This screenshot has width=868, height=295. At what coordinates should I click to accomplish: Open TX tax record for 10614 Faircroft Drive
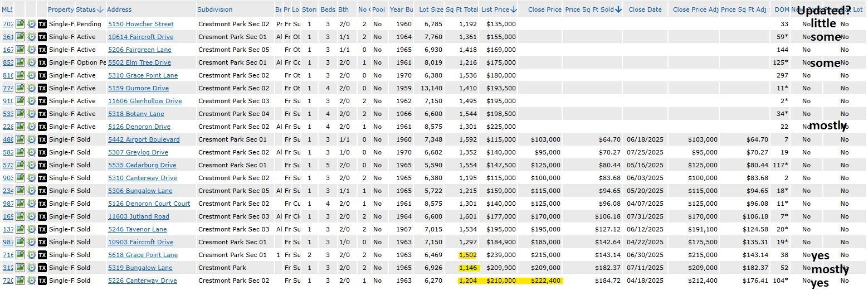point(42,37)
